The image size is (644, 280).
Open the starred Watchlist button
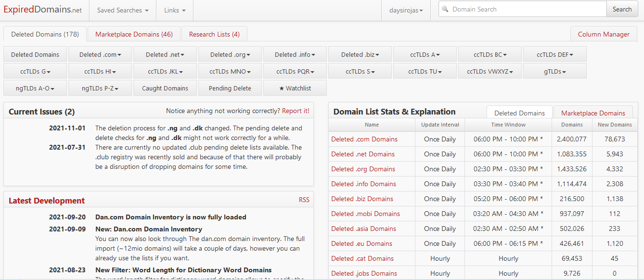(x=295, y=89)
